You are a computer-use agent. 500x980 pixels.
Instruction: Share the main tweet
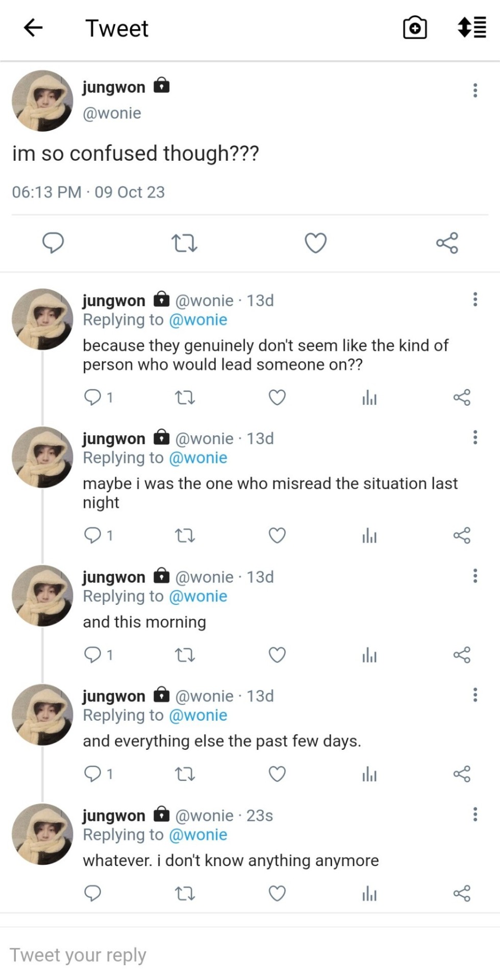tap(447, 243)
